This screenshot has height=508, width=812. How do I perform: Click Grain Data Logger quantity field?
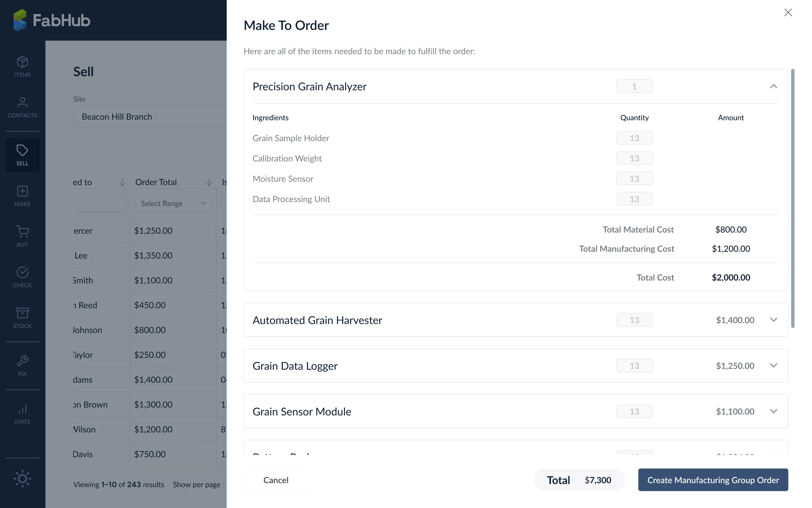tap(634, 365)
